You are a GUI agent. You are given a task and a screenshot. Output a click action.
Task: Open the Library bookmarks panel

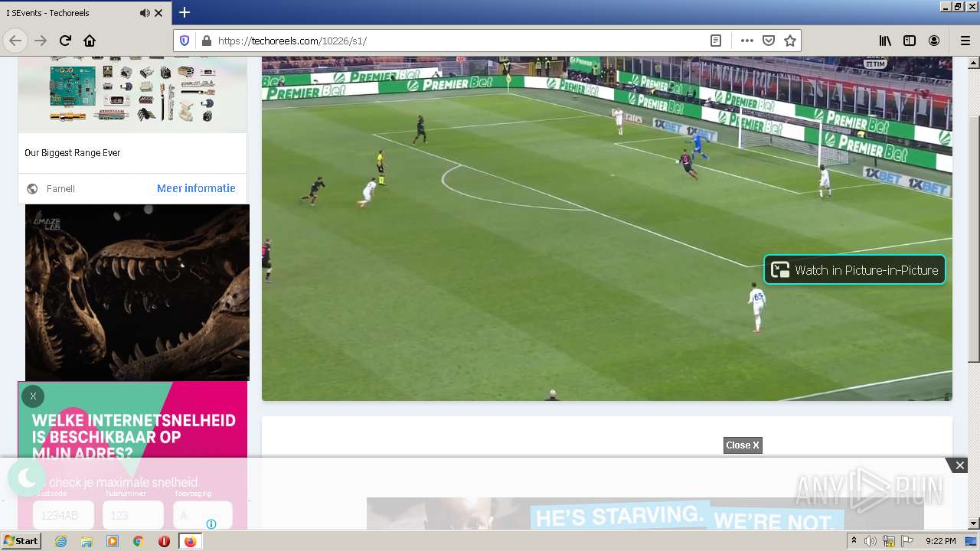pos(885,41)
